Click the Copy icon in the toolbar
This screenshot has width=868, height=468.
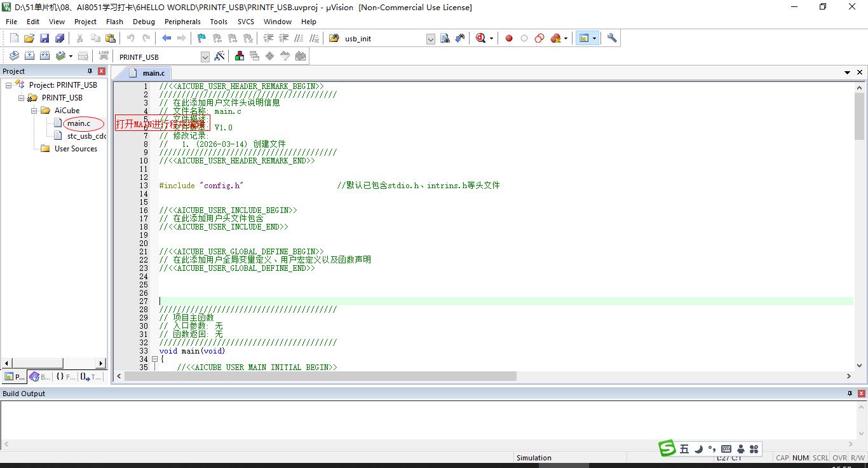[x=95, y=38]
